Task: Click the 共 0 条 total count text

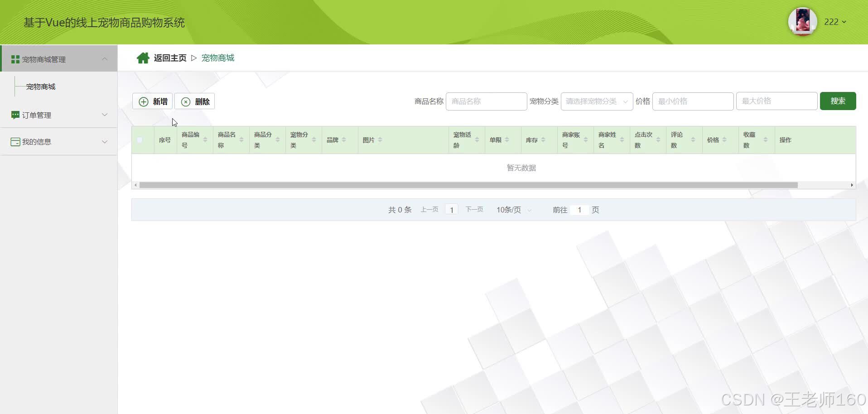Action: (400, 210)
